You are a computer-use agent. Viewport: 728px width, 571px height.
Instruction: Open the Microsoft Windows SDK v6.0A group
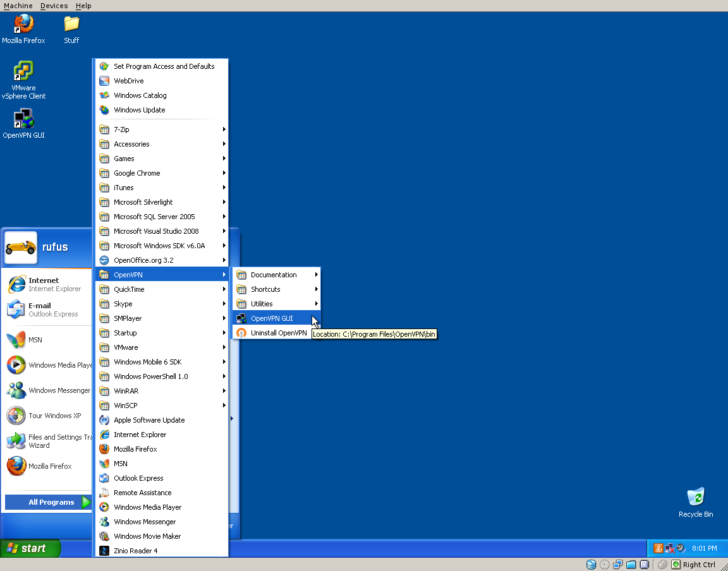coord(162,246)
